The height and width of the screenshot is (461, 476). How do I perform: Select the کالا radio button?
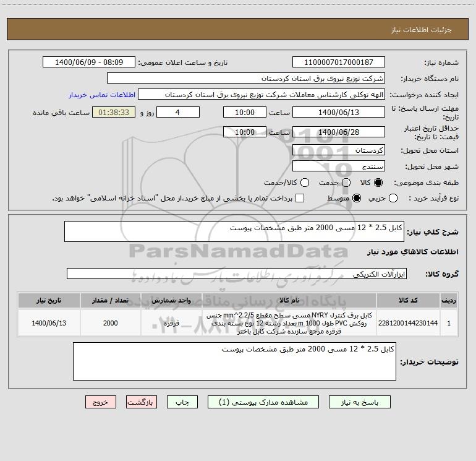378,183
